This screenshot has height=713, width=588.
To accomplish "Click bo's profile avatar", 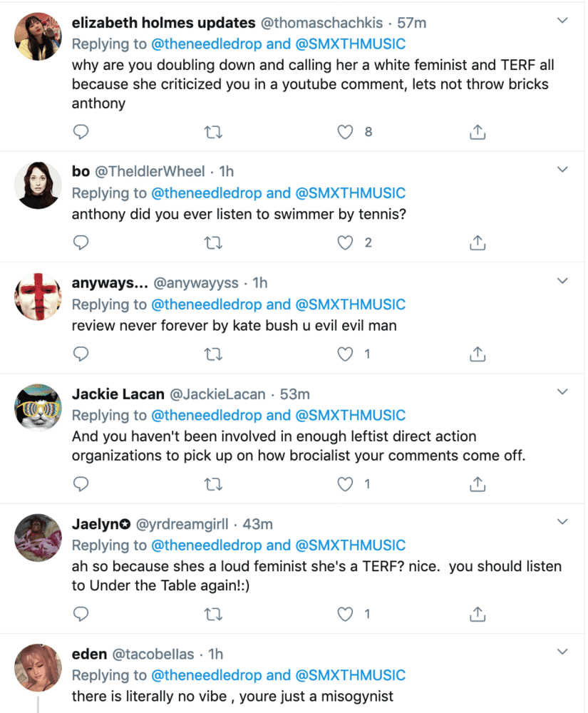I will click(38, 185).
